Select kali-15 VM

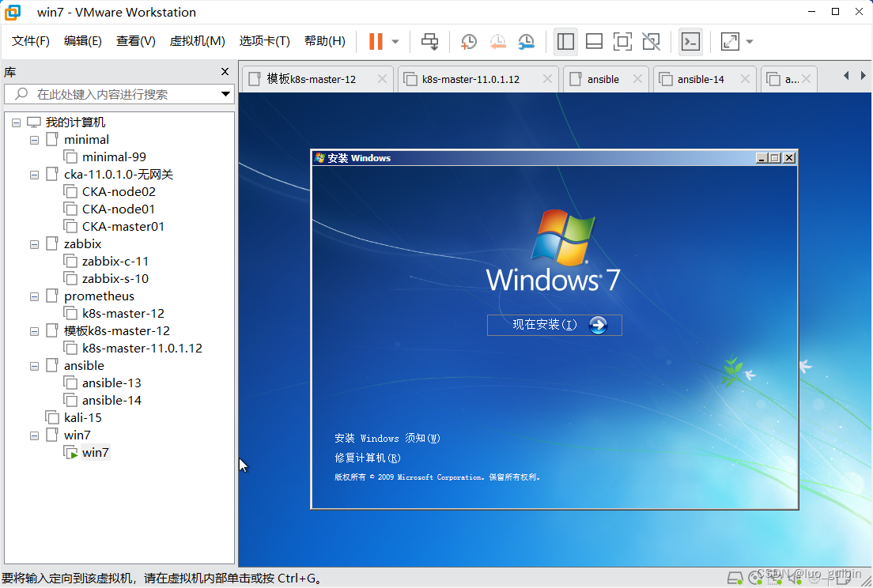tap(83, 418)
